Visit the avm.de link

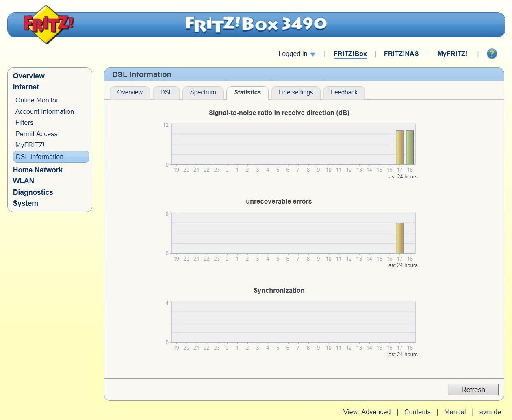tap(490, 412)
